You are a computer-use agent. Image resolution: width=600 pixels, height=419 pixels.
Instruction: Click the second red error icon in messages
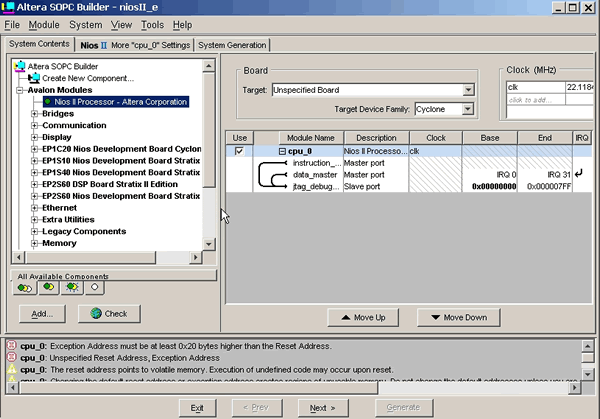point(12,357)
